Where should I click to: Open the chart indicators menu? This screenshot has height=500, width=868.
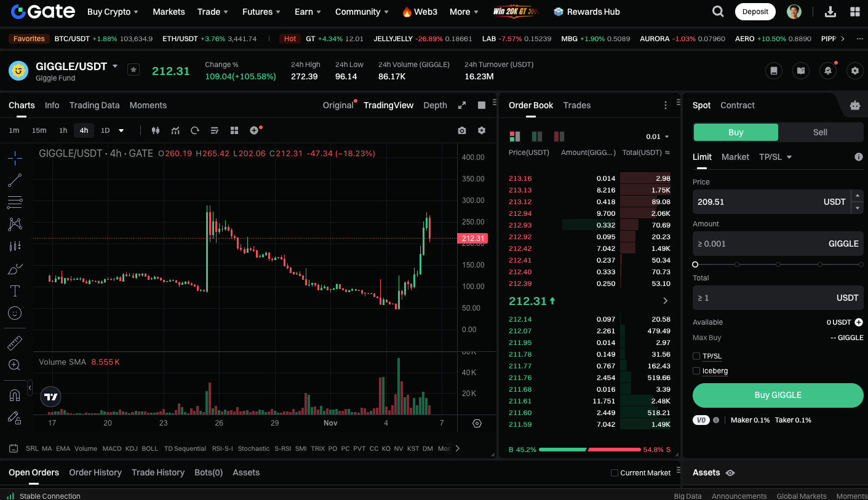click(175, 130)
